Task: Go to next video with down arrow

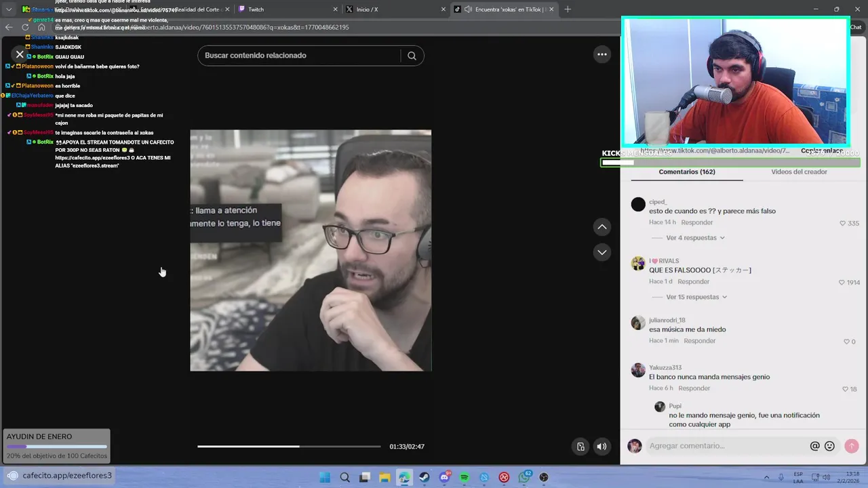Action: 602,252
